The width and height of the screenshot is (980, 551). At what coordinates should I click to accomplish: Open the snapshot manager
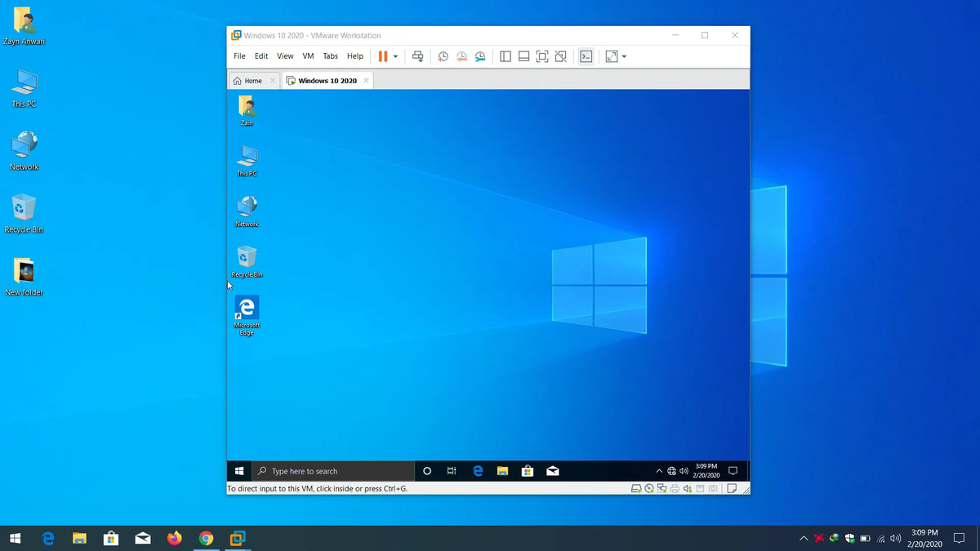[x=480, y=56]
